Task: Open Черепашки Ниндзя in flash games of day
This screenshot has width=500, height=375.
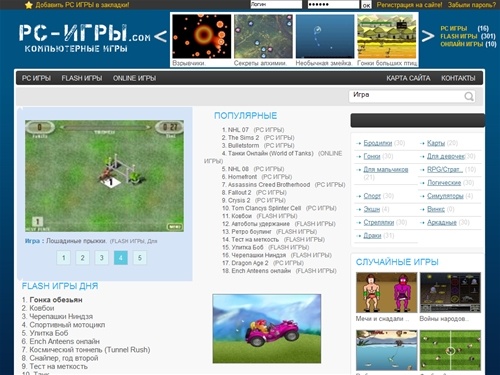Action: pyautogui.click(x=61, y=316)
